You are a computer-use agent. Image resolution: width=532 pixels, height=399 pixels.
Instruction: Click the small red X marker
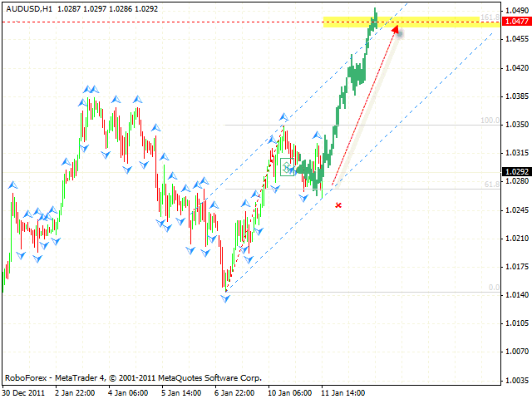338,204
